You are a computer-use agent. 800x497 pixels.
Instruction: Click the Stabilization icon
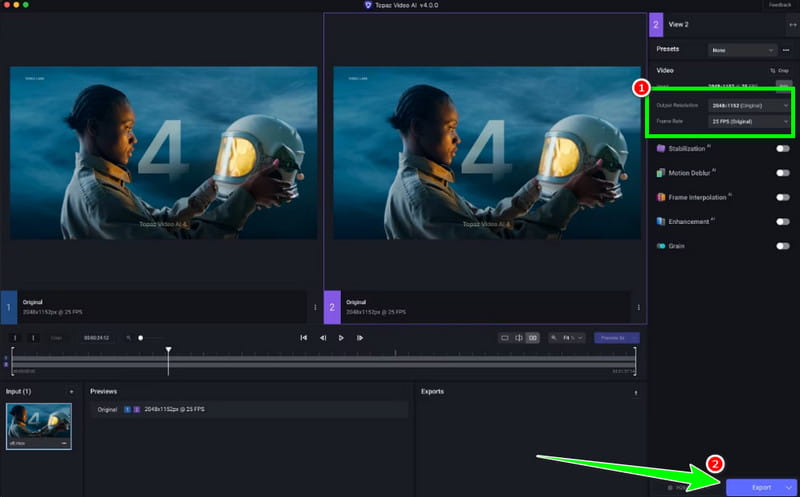click(661, 148)
